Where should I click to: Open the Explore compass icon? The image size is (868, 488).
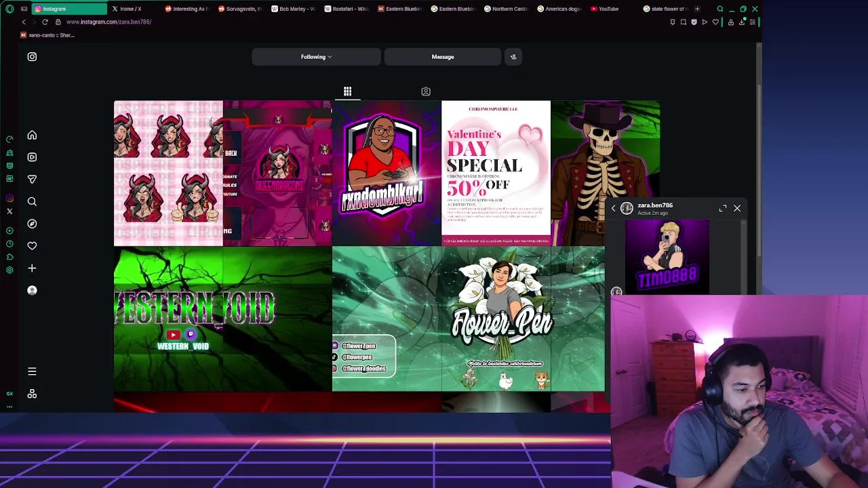tap(32, 224)
